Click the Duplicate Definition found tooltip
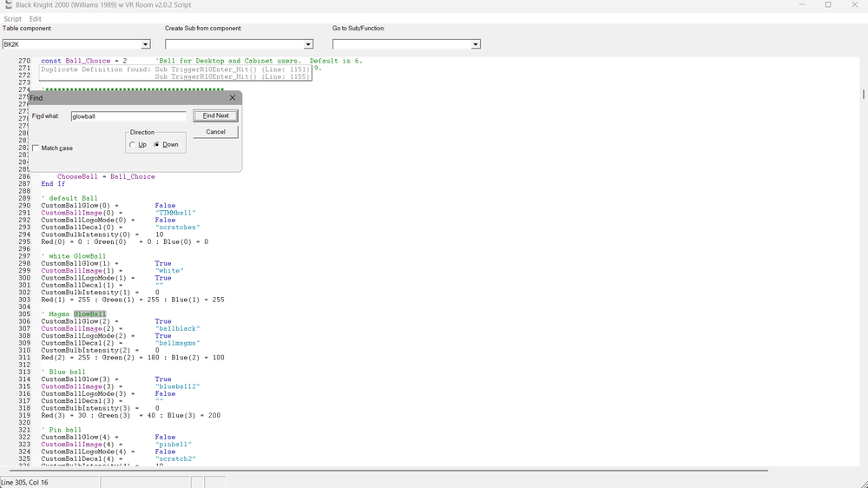 click(175, 73)
